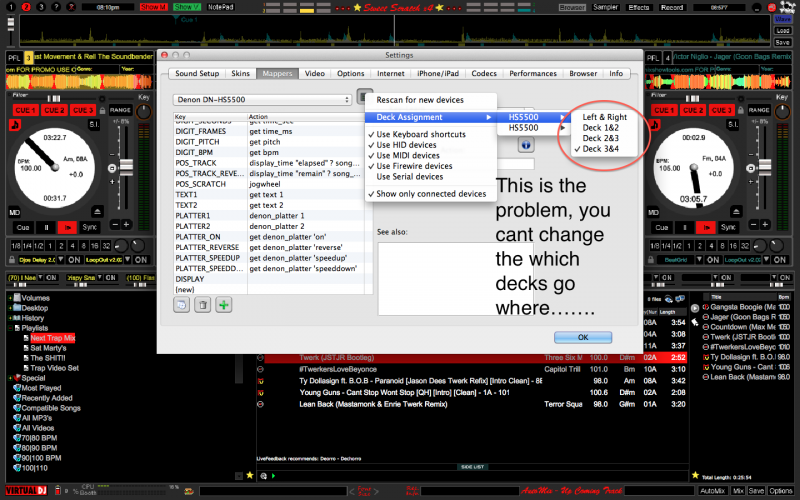The width and height of the screenshot is (800, 500).
Task: Click CUE 1 on the left deck
Action: (25, 110)
